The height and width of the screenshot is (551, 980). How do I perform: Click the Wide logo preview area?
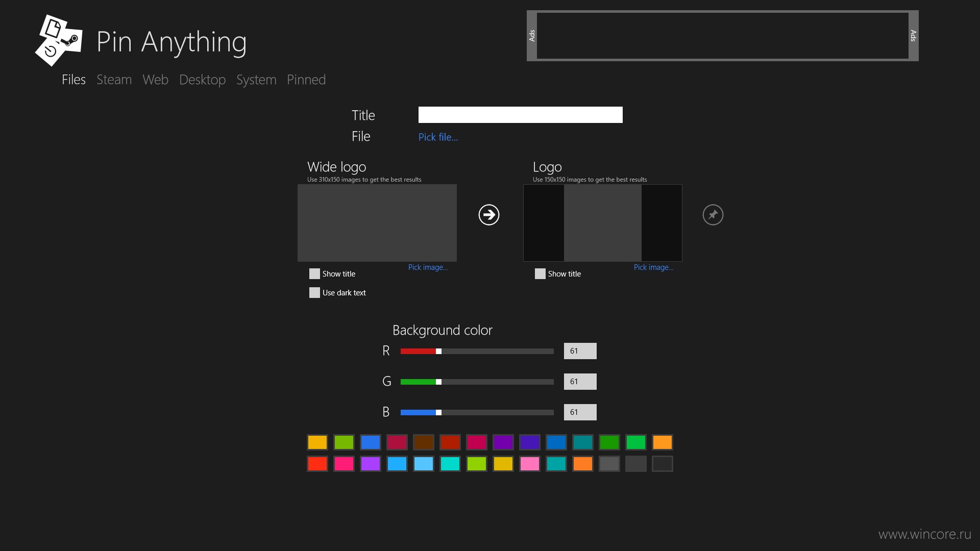click(x=377, y=223)
